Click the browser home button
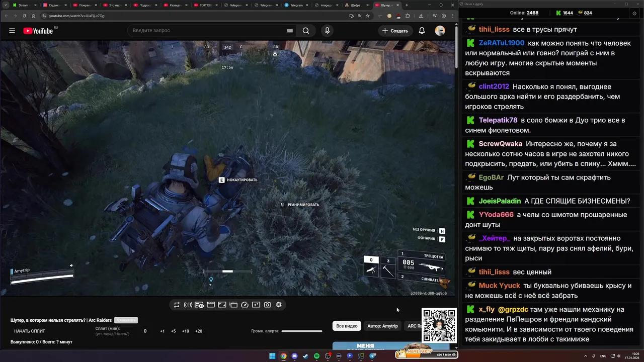644x362 pixels. (34, 16)
